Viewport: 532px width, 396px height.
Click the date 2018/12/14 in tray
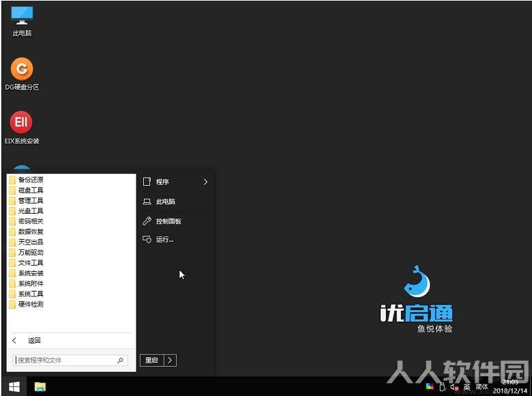coord(510,391)
